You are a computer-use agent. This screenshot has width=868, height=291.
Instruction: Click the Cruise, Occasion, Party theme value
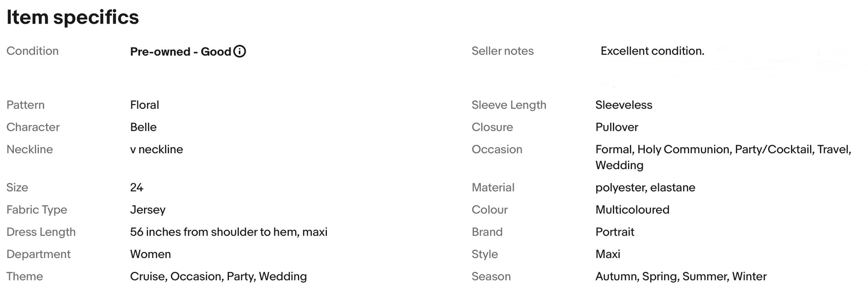click(x=219, y=277)
